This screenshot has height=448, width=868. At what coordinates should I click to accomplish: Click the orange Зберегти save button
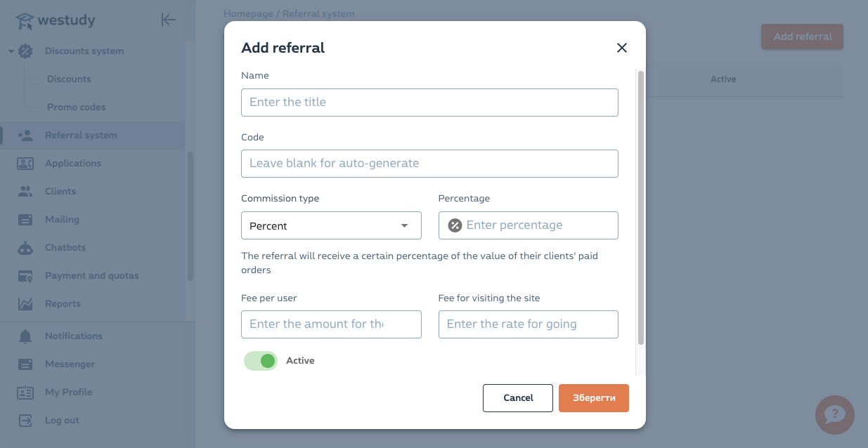(x=594, y=398)
